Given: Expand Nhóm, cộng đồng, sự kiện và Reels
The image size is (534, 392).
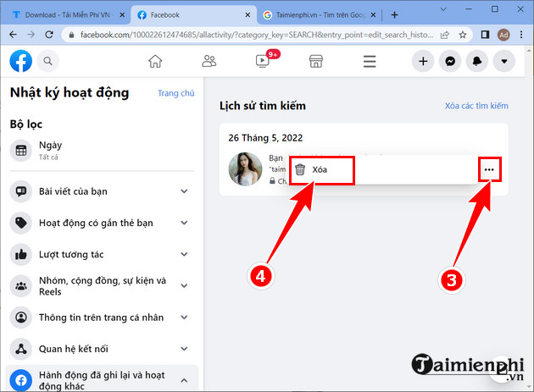Looking at the screenshot, I should pyautogui.click(x=184, y=286).
